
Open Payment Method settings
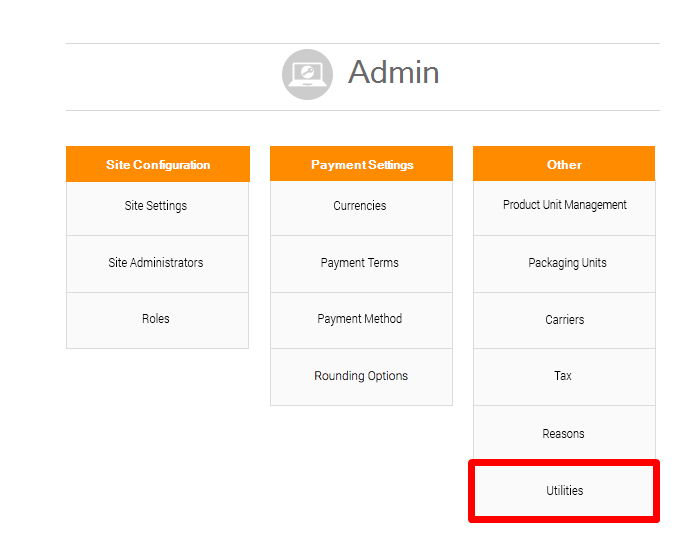coord(360,319)
